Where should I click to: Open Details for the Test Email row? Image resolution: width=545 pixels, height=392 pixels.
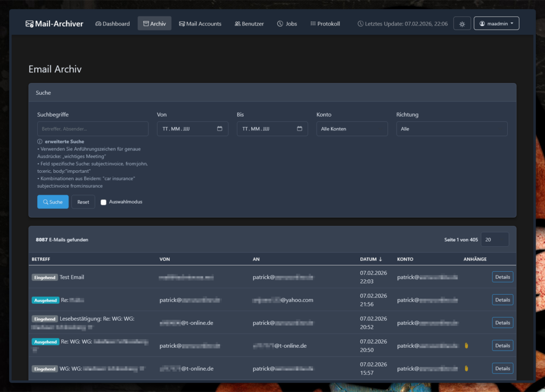pos(502,277)
